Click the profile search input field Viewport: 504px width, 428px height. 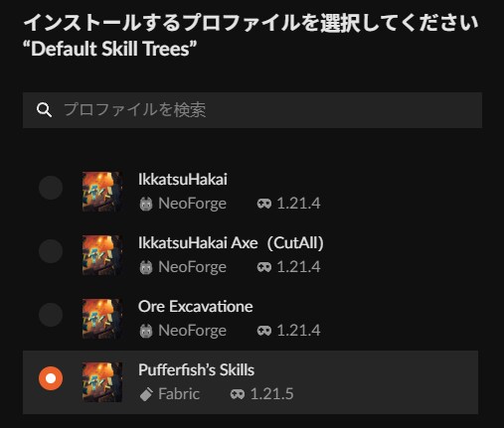point(252,110)
